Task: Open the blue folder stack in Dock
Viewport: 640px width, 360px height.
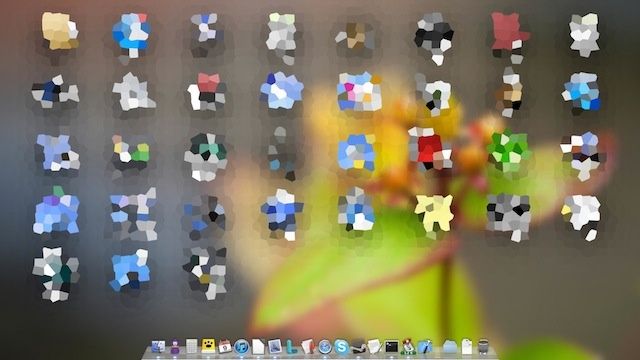Action: pyautogui.click(x=450, y=347)
